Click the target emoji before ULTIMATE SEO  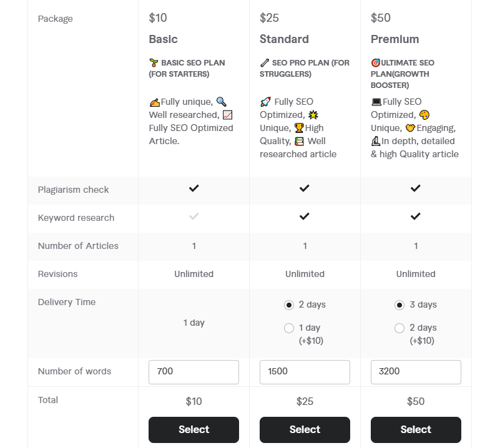[376, 63]
